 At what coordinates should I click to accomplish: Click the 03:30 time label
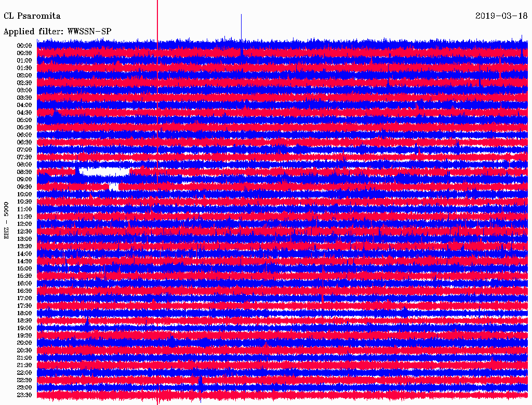[x=24, y=98]
